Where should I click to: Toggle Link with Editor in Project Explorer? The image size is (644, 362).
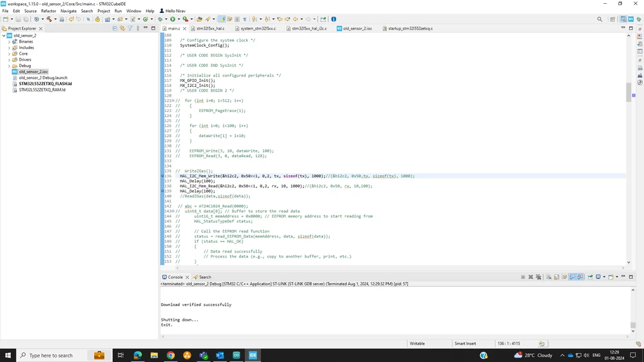[122, 28]
